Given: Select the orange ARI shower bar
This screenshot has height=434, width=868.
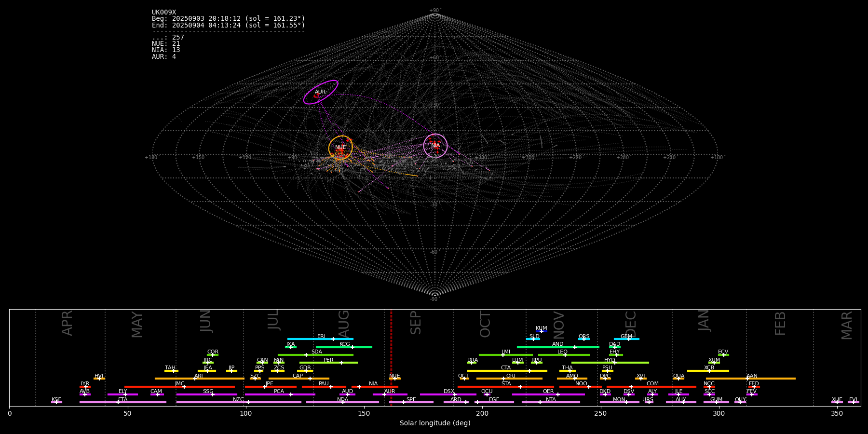Looking at the screenshot, I should [199, 379].
